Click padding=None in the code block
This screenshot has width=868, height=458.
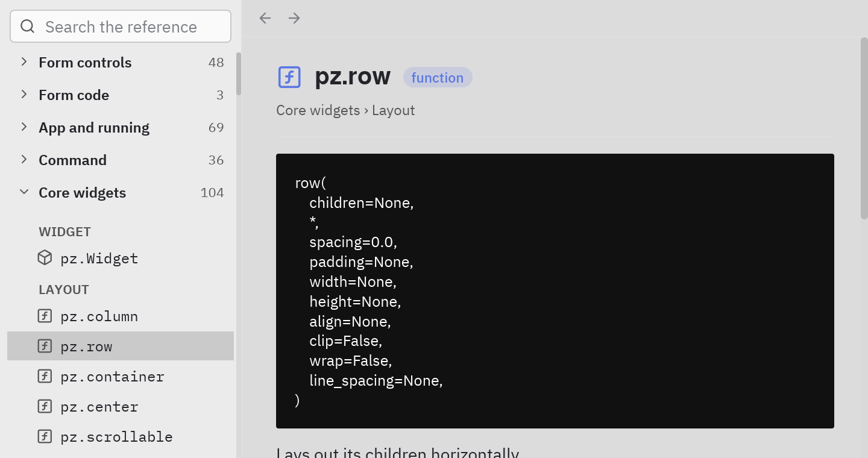tap(361, 262)
